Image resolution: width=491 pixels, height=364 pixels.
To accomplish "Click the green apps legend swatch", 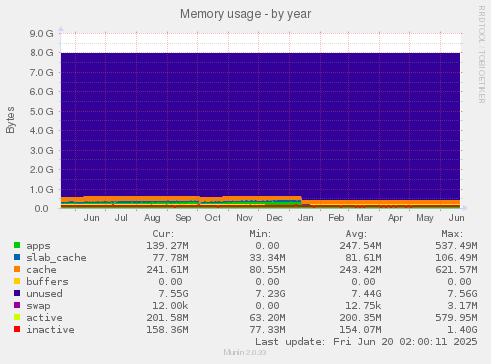I will pyautogui.click(x=17, y=245).
